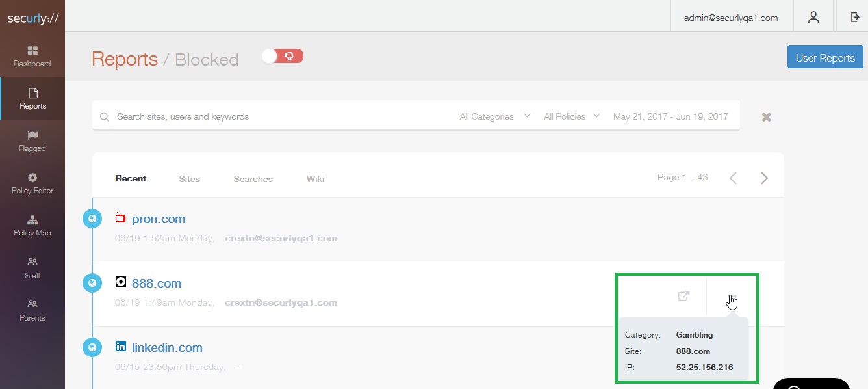This screenshot has width=868, height=389.
Task: Click the 06/19 1:52am Monday timestamp
Action: 164,238
